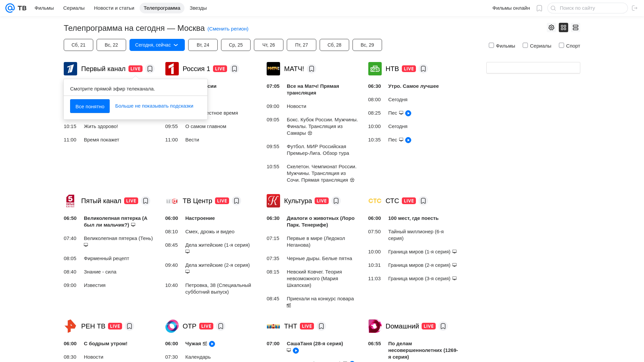644x362 pixels.
Task: Bookmark the СТС channel
Action: pyautogui.click(x=423, y=201)
